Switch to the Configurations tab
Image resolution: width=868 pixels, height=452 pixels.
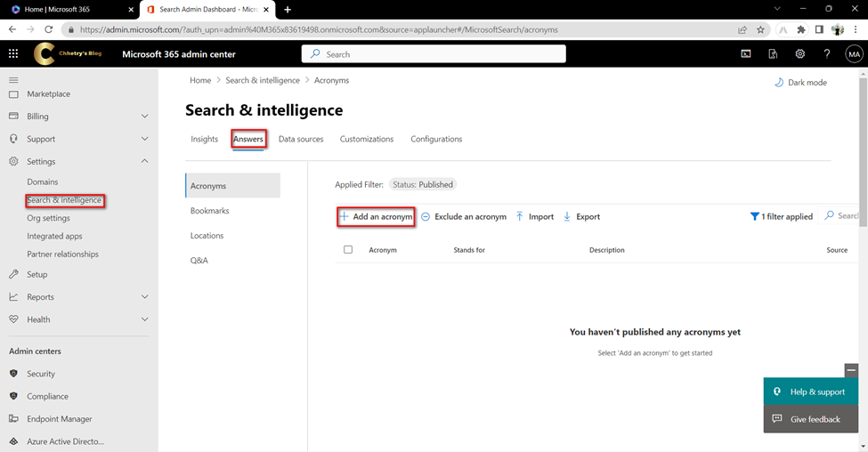[436, 139]
